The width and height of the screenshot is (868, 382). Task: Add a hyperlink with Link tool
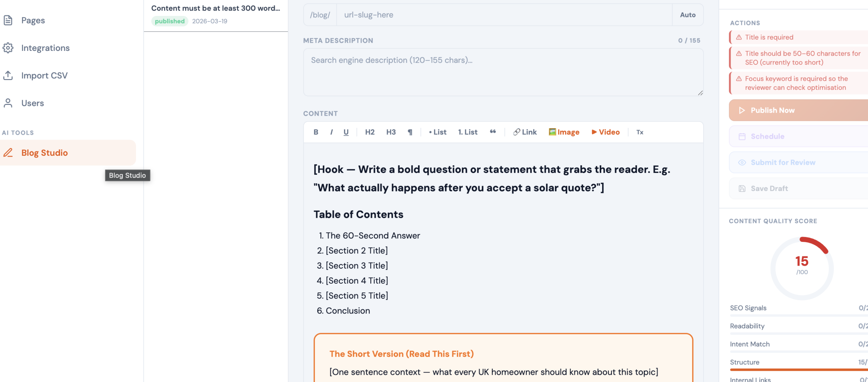pos(525,132)
